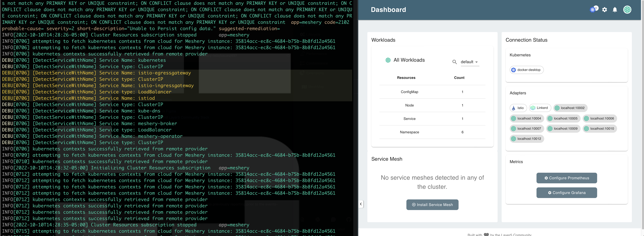This screenshot has width=644, height=236.
Task: Select the localhost:10012 adapter
Action: click(x=527, y=139)
